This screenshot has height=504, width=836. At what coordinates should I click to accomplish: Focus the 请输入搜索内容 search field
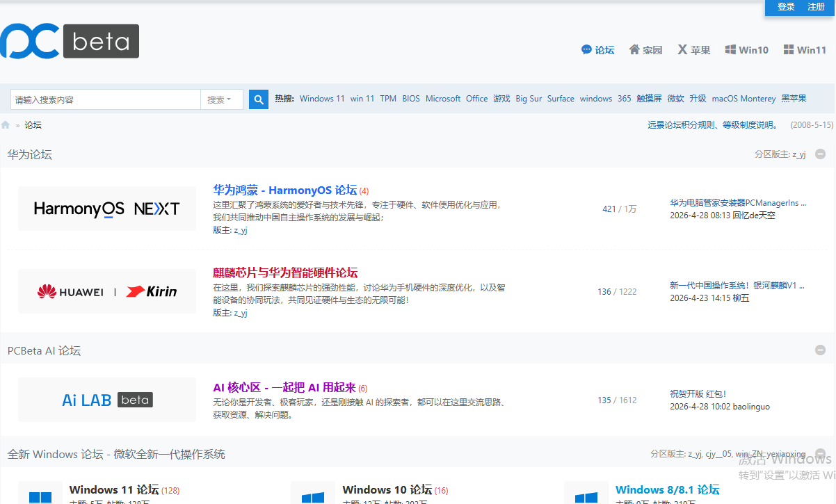106,99
